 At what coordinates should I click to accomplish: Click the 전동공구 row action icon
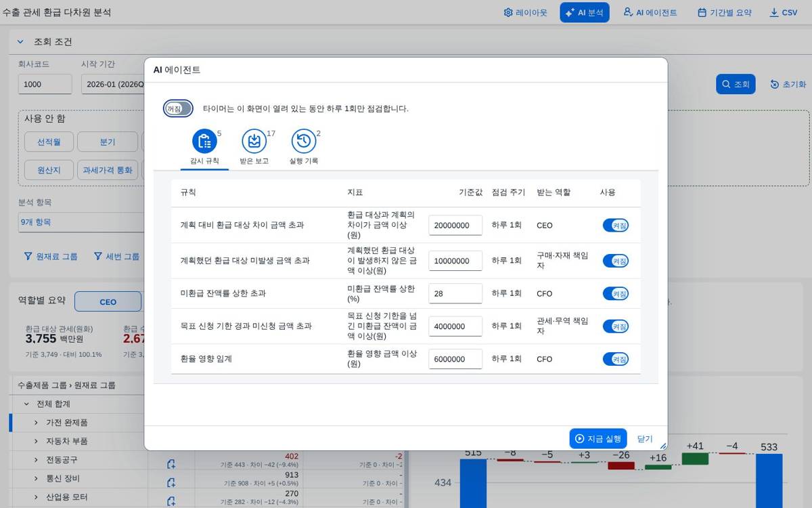point(171,464)
